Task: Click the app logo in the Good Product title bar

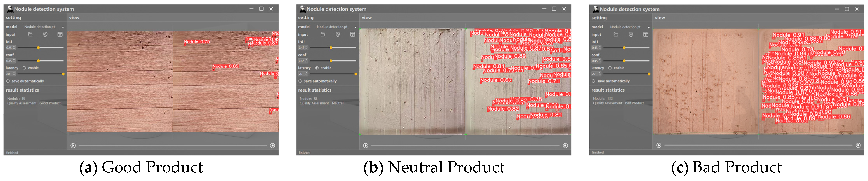Action: coord(10,9)
